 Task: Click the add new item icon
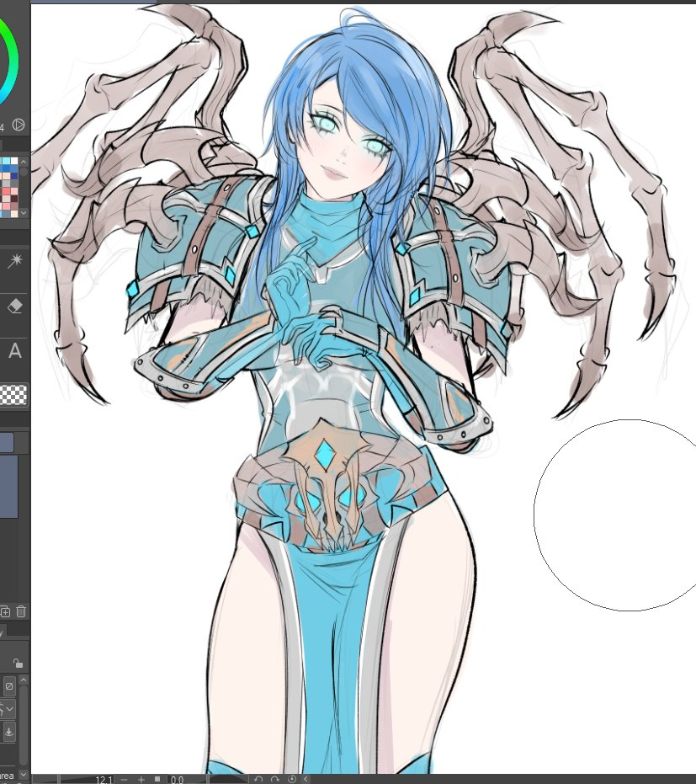point(5,611)
